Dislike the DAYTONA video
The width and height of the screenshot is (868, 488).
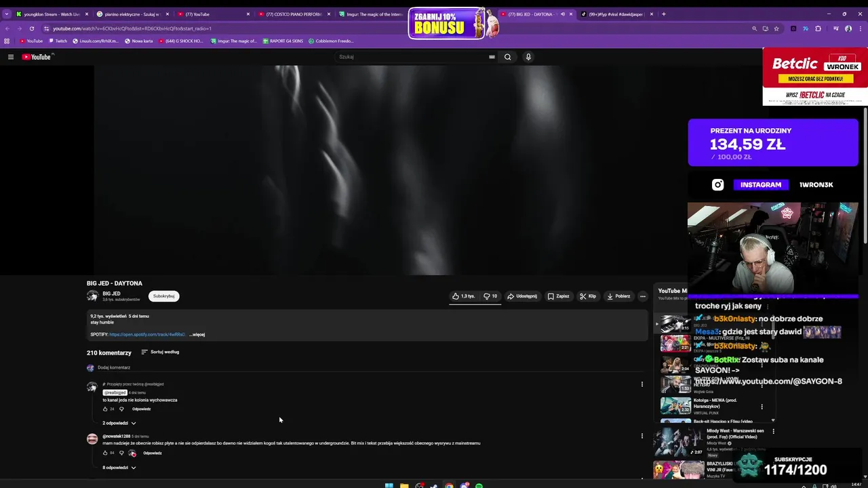[490, 296]
